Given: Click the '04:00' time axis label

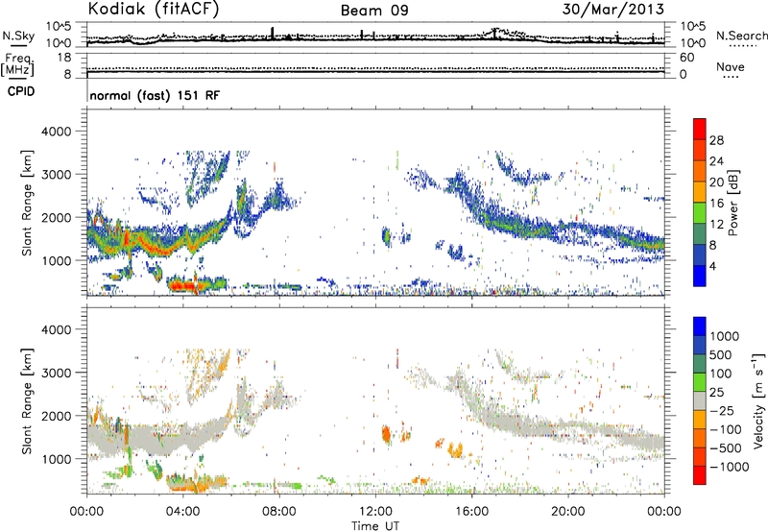Looking at the screenshot, I should pyautogui.click(x=183, y=512).
